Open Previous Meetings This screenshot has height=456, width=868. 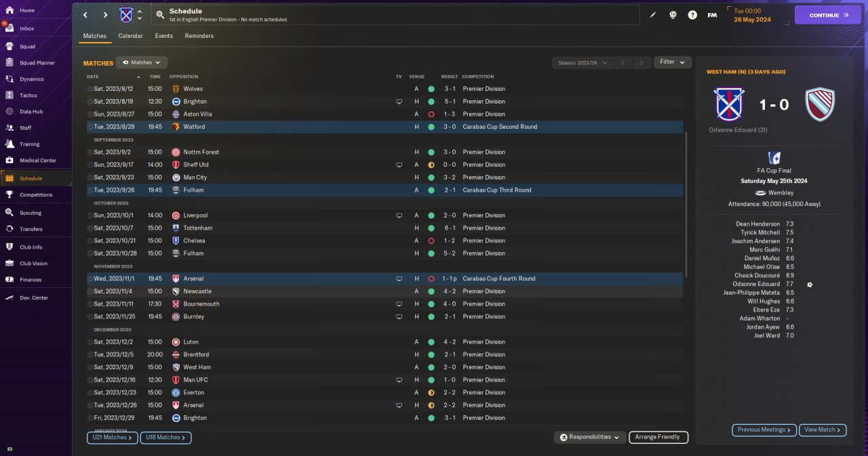coord(764,430)
